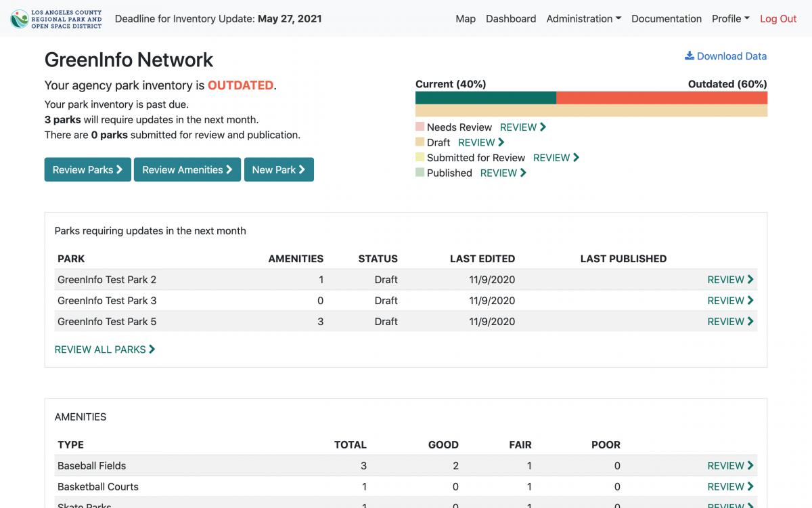Image resolution: width=812 pixels, height=508 pixels.
Task: Click the GreenInfo Test Park 5 name
Action: pos(107,322)
